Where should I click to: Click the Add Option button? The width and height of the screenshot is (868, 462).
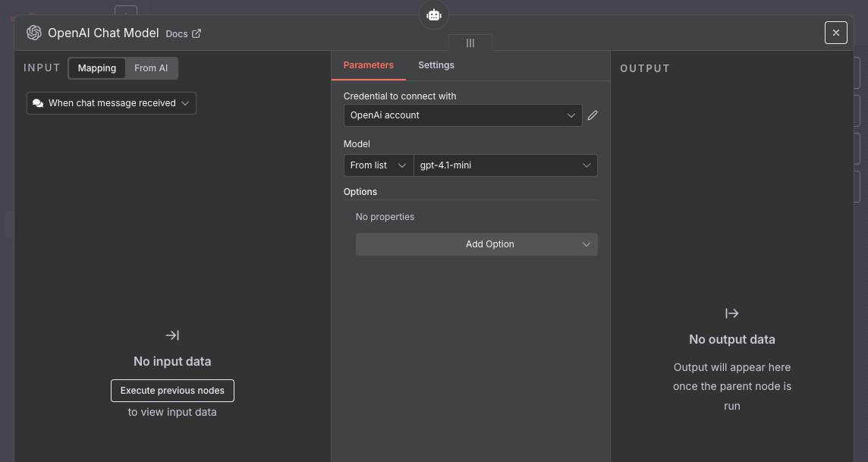476,244
